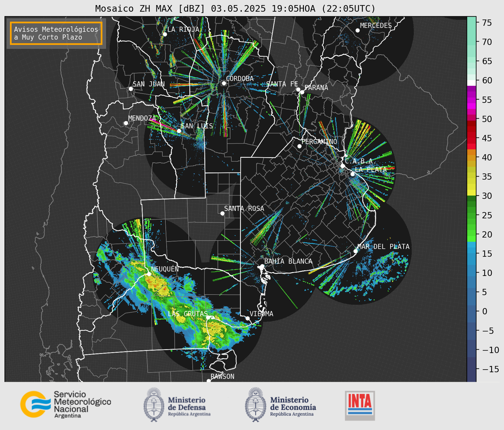The image size is (504, 430).
Task: Click the white 60 dBZ colorbar band
Action: (x=471, y=83)
